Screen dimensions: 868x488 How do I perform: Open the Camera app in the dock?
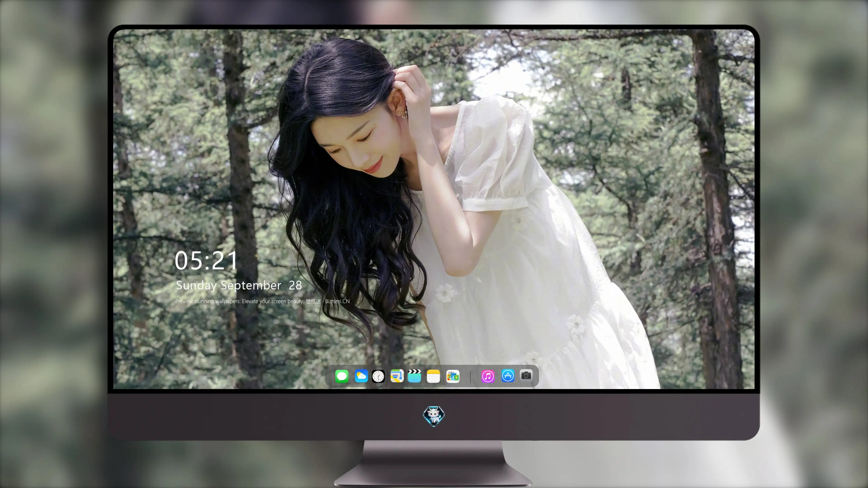click(x=526, y=375)
